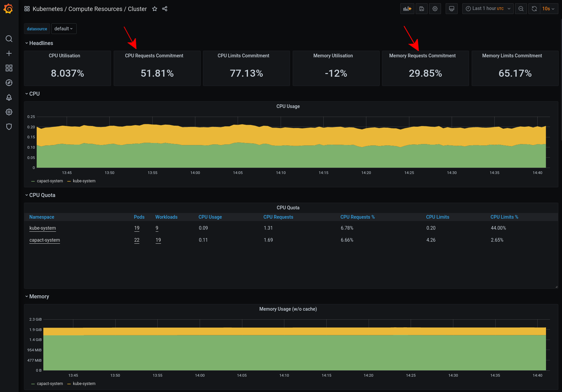
Task: Save the dashboard with the save icon
Action: (421, 9)
